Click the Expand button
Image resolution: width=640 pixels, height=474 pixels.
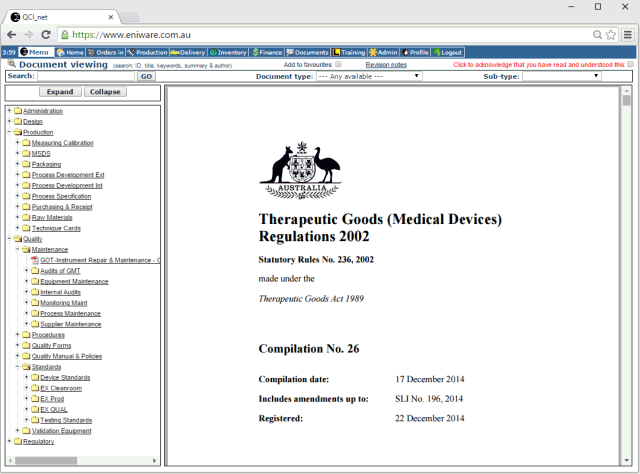(60, 92)
